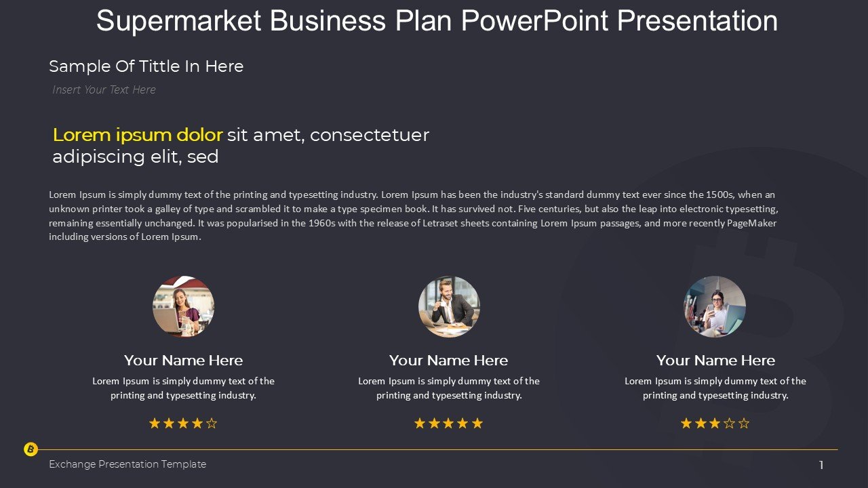Click the right profile's description text
This screenshot has width=868, height=488.
(x=715, y=388)
